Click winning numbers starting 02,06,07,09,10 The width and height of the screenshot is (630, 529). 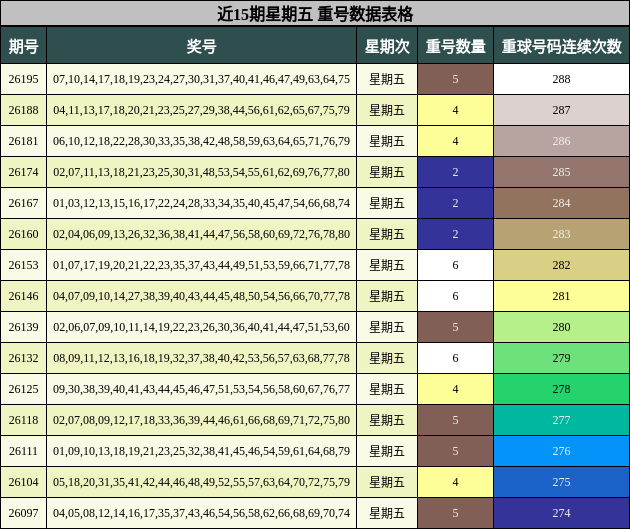[201, 327]
